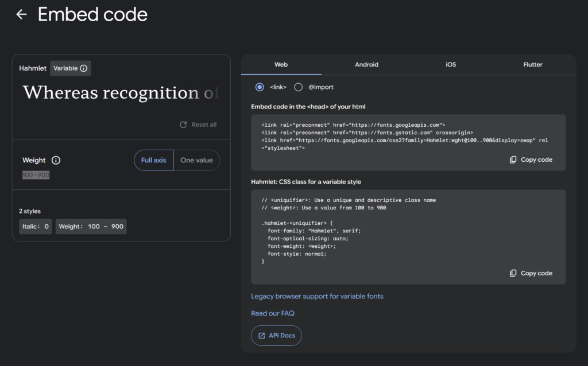Image resolution: width=588 pixels, height=366 pixels.
Task: Select the @import radio button
Action: [298, 87]
